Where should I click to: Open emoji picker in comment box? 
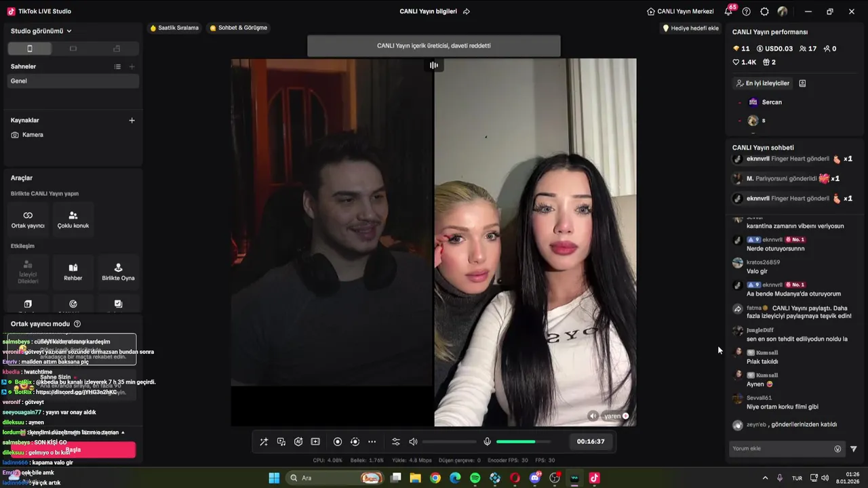pyautogui.click(x=837, y=449)
